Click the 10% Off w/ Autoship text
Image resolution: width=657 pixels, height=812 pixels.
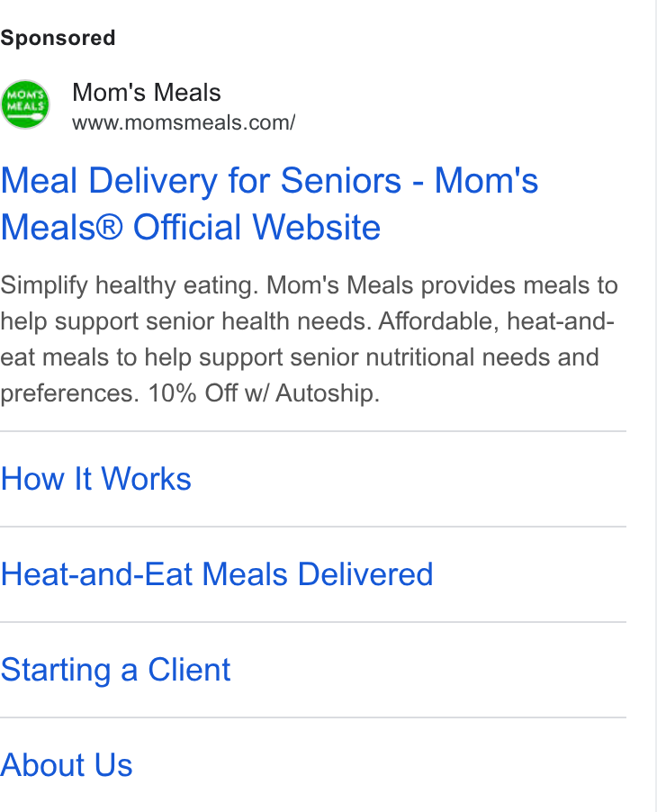coord(264,393)
